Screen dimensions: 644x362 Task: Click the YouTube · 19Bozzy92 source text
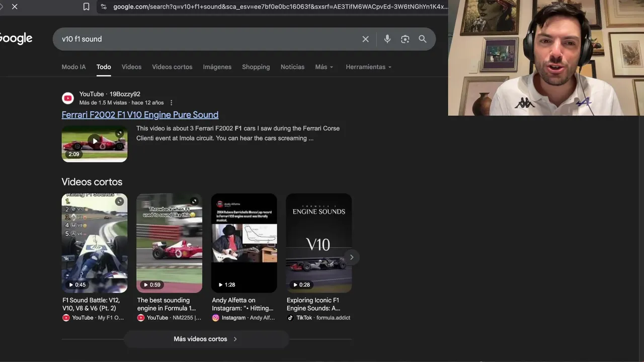click(x=110, y=94)
